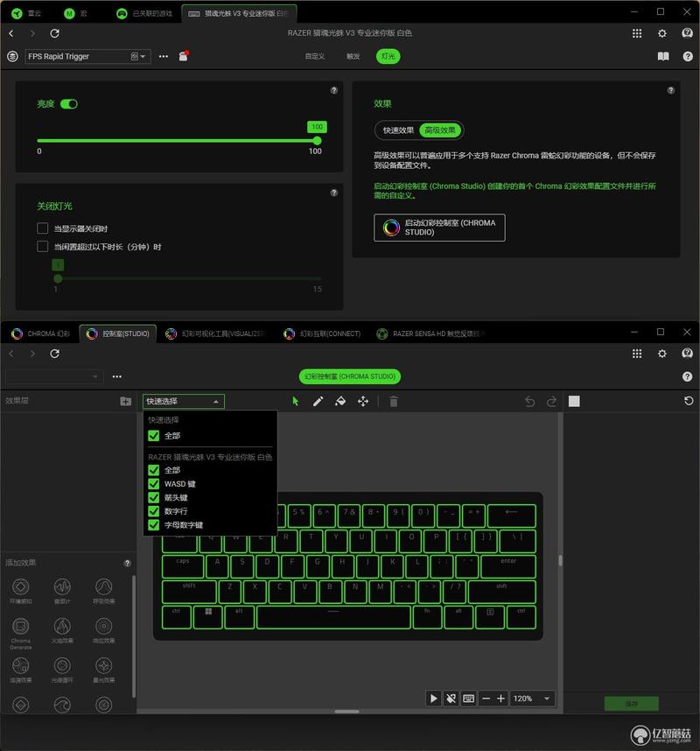The image size is (700, 751).
Task: Toggle the 亮度 brightness switch
Action: coord(69,104)
